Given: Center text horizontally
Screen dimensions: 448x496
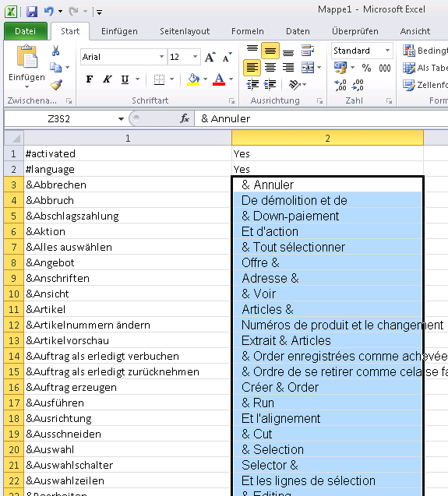Looking at the screenshot, I should coord(270,68).
